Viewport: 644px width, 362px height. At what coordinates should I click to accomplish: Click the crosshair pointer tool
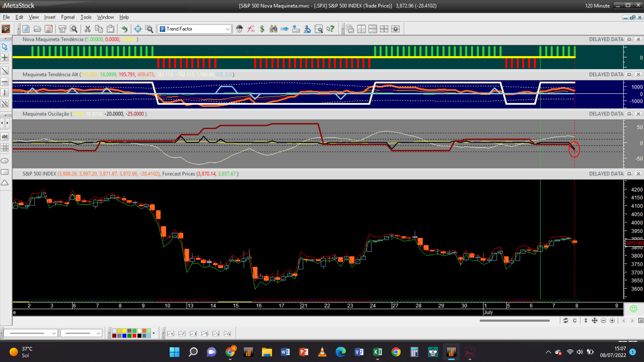point(5,58)
